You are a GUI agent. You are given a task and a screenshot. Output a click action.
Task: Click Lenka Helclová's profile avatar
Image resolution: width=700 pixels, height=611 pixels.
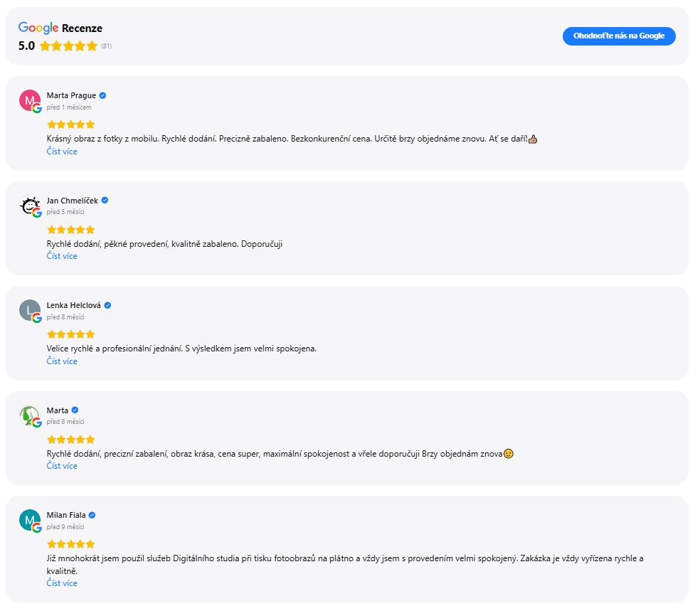[x=28, y=309]
